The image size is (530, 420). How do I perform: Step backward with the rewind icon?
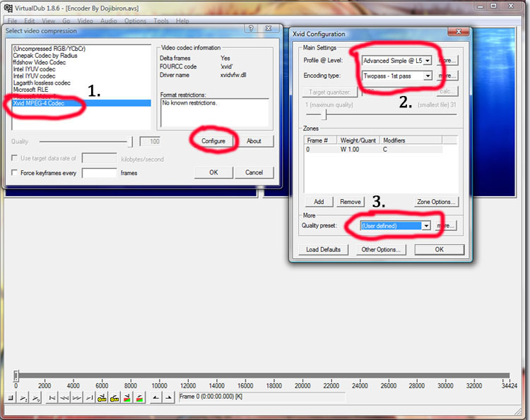(x=64, y=397)
